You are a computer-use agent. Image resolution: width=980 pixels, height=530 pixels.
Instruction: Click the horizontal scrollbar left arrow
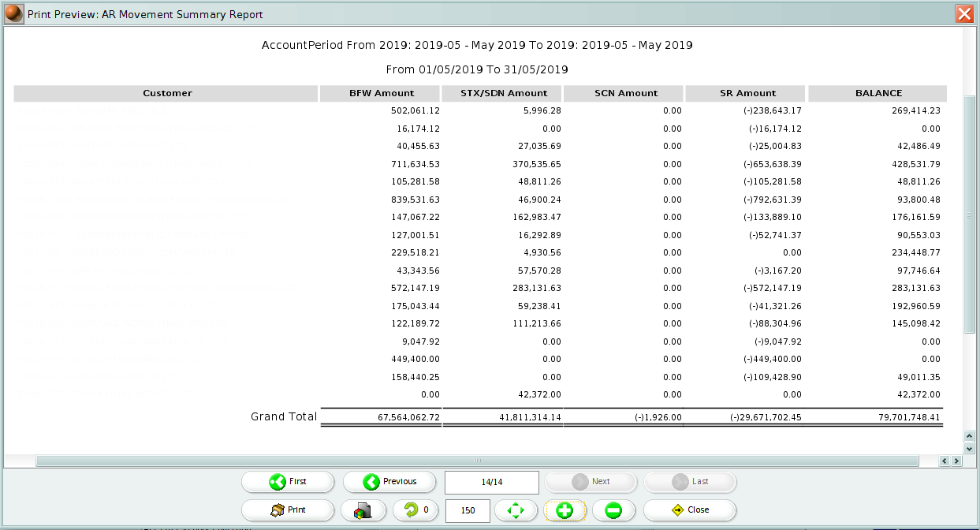tap(945, 461)
